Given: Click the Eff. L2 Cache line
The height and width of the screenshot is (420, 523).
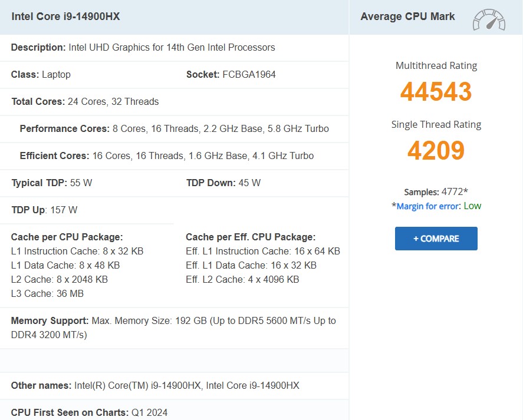Looking at the screenshot, I should point(242,280).
